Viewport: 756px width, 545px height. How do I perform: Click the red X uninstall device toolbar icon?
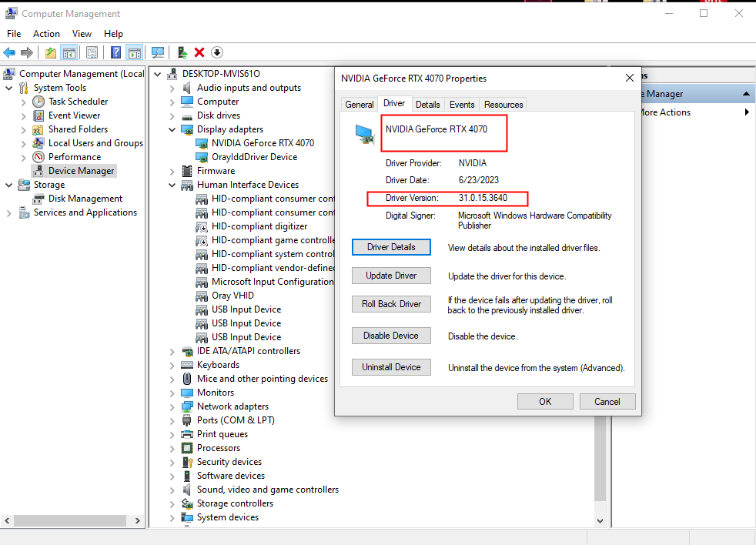click(x=199, y=52)
